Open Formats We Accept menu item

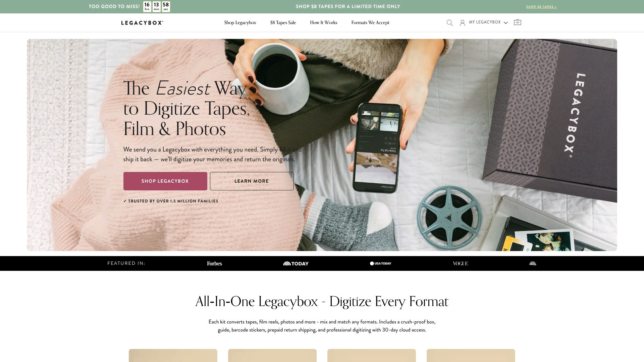coord(370,23)
